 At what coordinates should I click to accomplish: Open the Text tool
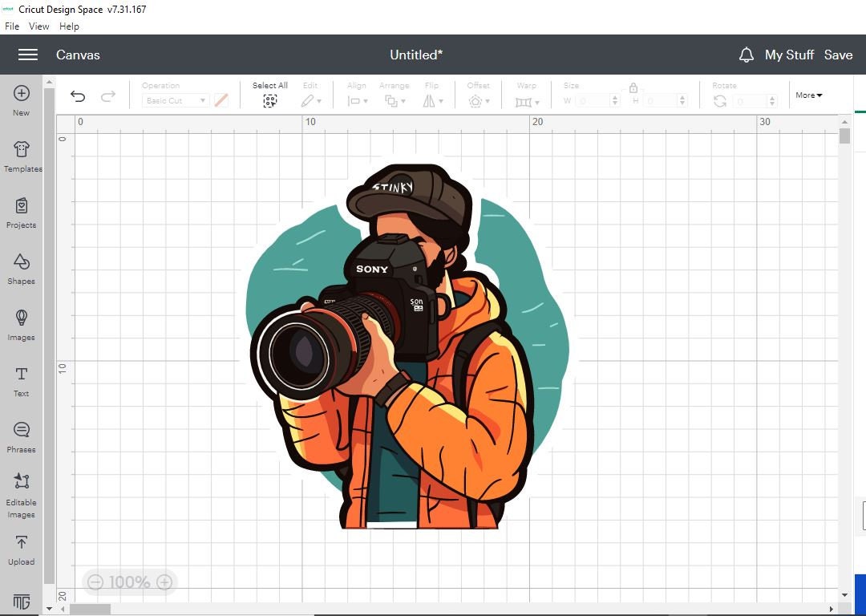(21, 380)
